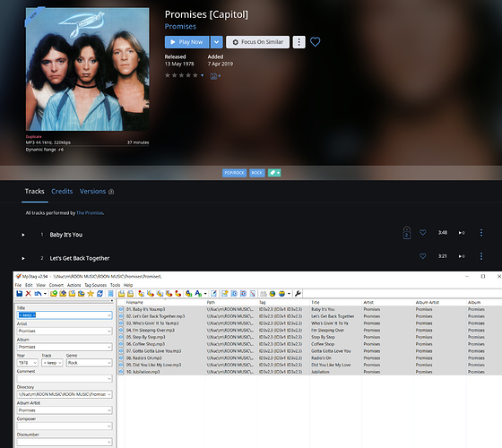Expand the Let's Get Back Together track triangle
Viewport: 502px width, 448px height.
(x=23, y=258)
